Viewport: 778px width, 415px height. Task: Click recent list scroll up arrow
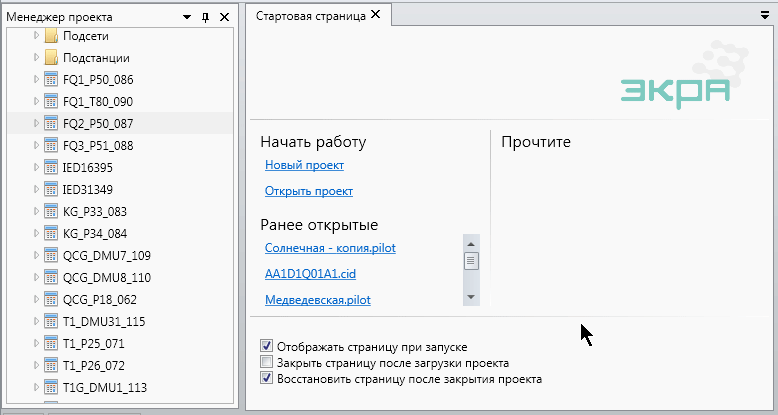click(x=471, y=244)
